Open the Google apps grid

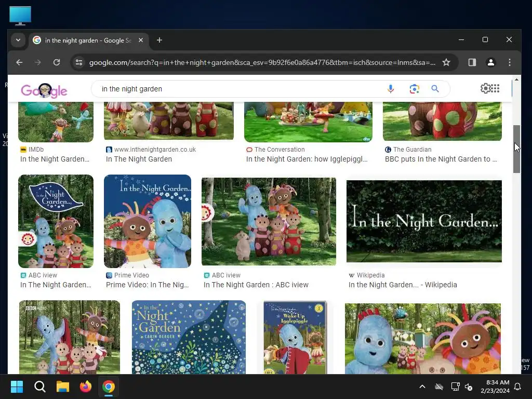pyautogui.click(x=495, y=88)
